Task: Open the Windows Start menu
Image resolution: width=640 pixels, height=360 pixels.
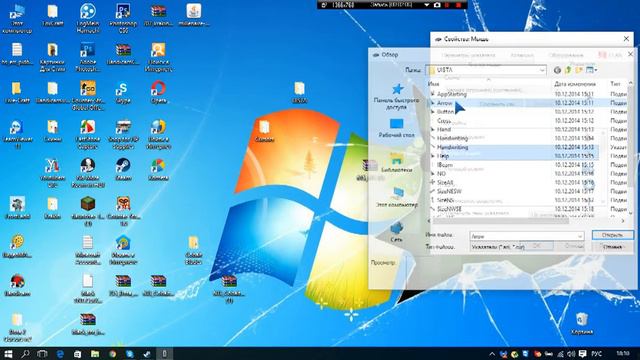Action: coord(8,353)
